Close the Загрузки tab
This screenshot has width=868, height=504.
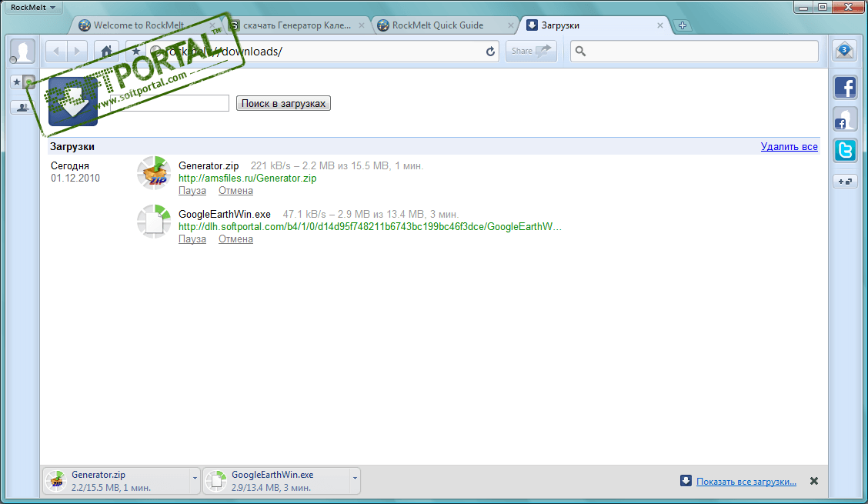(660, 25)
